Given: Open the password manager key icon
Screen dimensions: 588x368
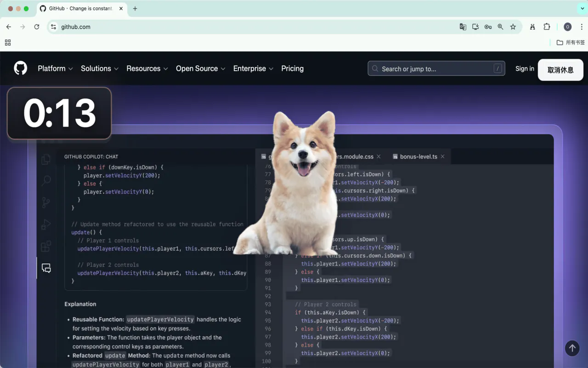Looking at the screenshot, I should pyautogui.click(x=488, y=27).
